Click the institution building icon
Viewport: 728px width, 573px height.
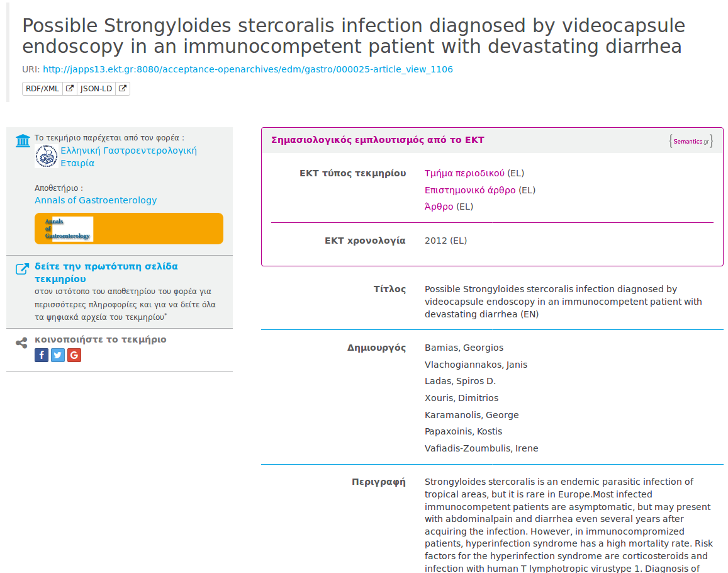pyautogui.click(x=23, y=140)
